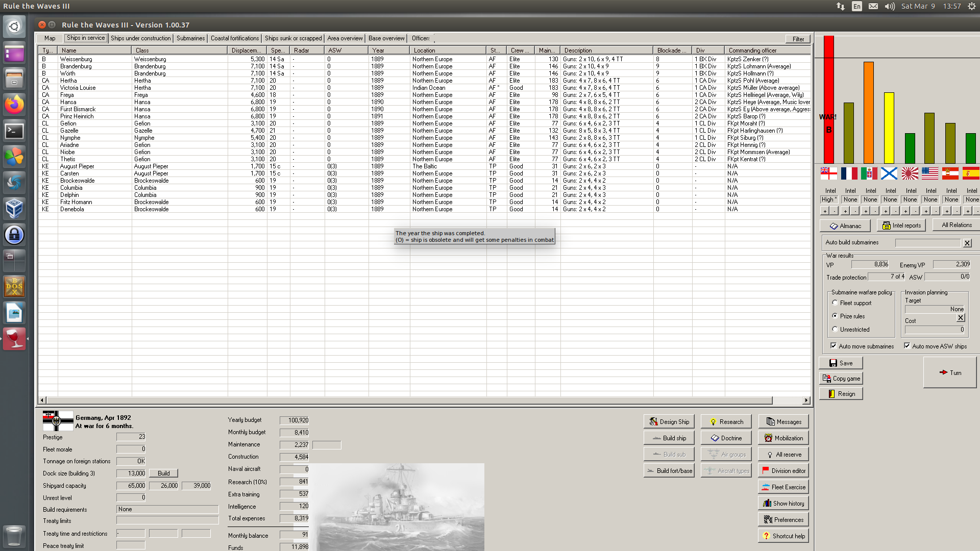Select the August Pieper row in The Baltic
980x551 pixels.
click(424, 166)
